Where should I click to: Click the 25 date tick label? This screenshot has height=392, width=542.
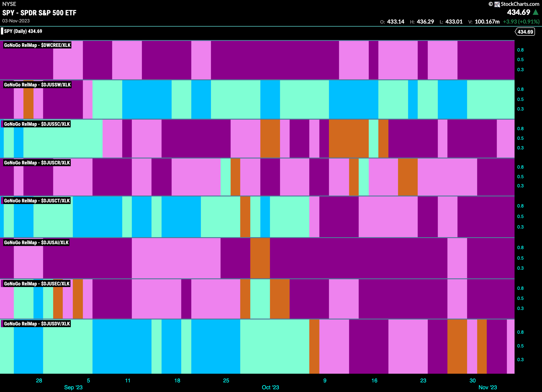click(x=226, y=381)
